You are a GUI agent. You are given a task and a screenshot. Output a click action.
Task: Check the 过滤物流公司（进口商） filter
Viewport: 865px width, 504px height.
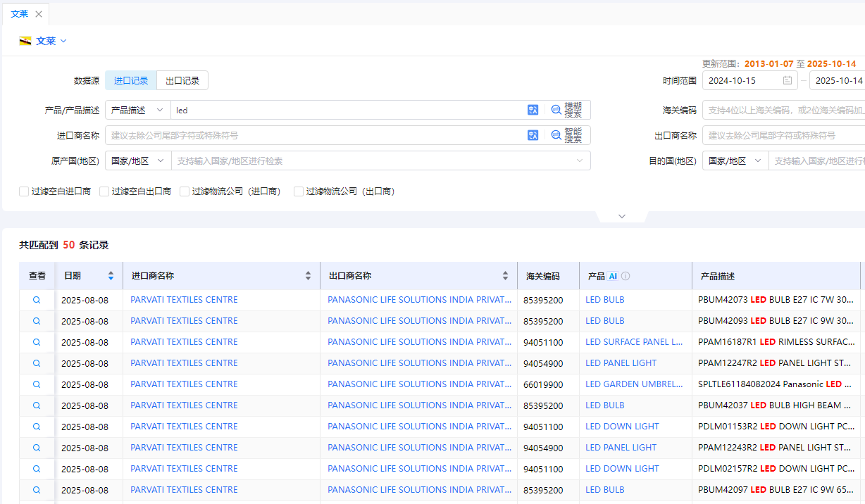click(x=184, y=191)
